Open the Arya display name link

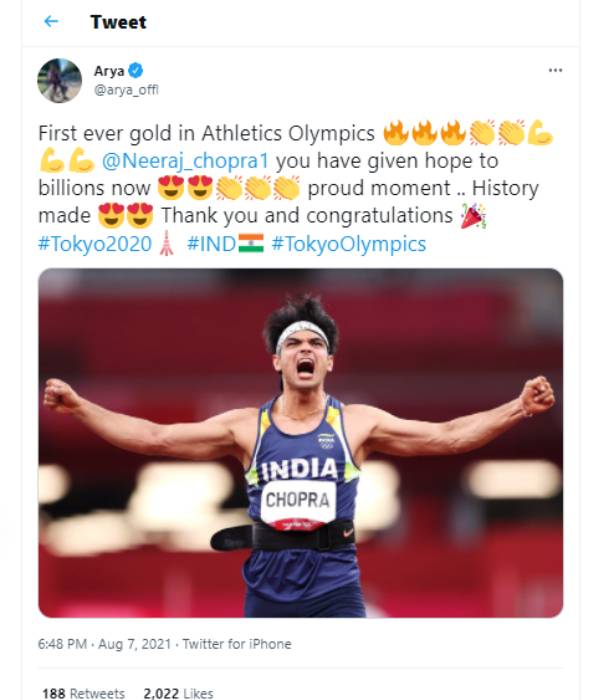109,71
